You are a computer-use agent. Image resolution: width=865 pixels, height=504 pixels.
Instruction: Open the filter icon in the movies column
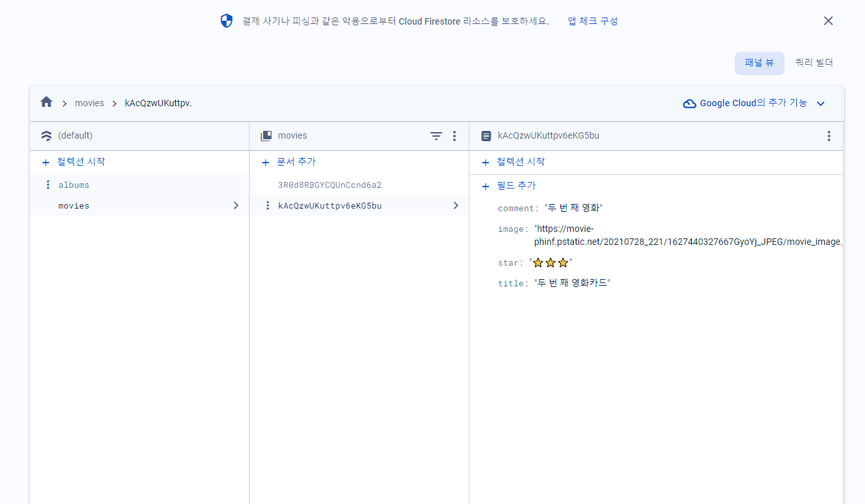(436, 136)
